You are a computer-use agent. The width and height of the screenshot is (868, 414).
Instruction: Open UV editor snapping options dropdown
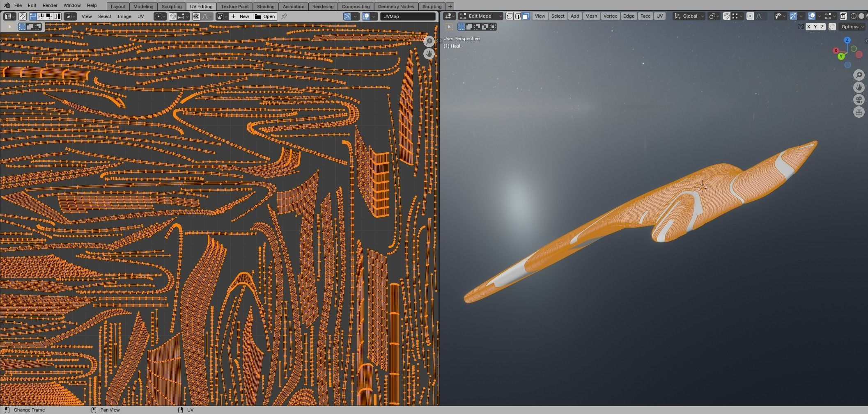click(x=184, y=16)
